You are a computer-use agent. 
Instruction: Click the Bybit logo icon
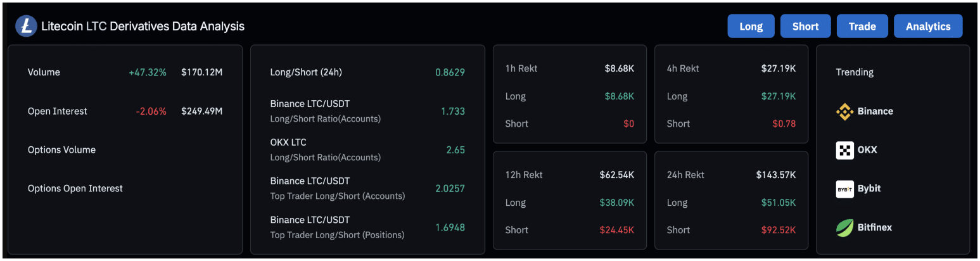[845, 189]
